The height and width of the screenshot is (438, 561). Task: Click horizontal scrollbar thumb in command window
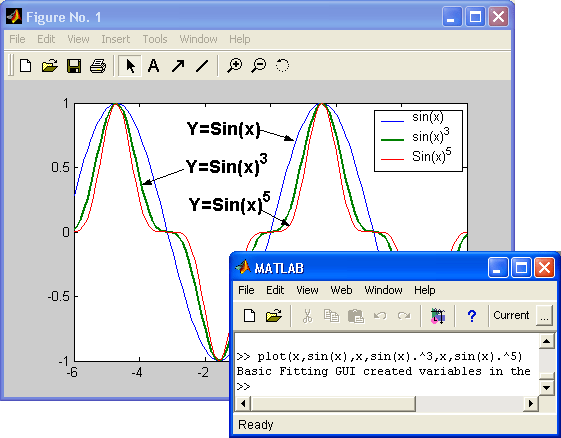(x=333, y=403)
